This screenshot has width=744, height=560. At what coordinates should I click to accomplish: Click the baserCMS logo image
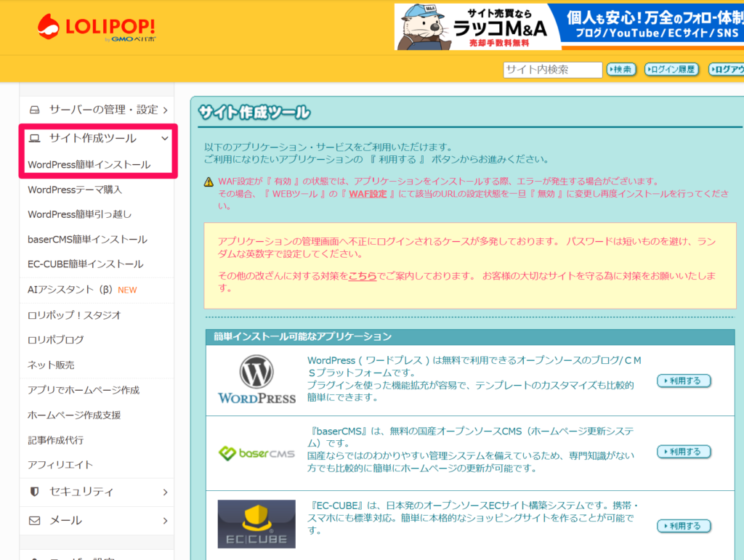256,453
